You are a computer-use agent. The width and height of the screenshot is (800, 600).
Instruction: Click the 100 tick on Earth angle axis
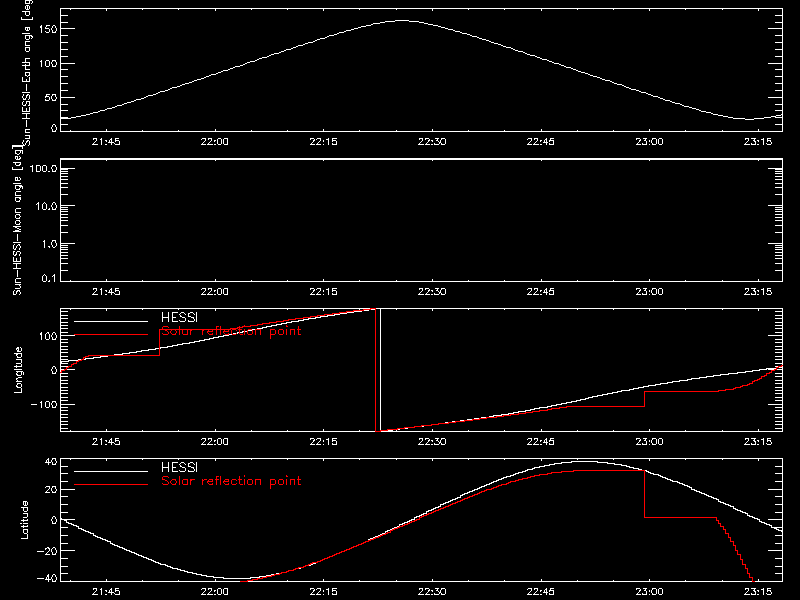pyautogui.click(x=50, y=64)
